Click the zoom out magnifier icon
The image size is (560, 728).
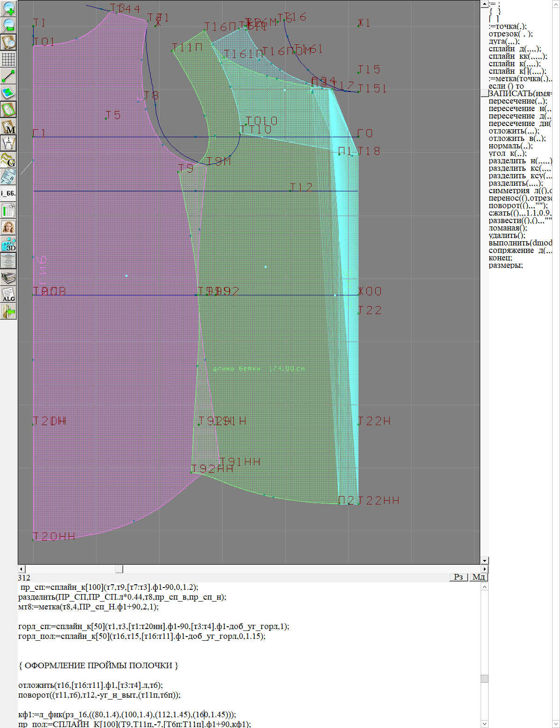[x=8, y=25]
